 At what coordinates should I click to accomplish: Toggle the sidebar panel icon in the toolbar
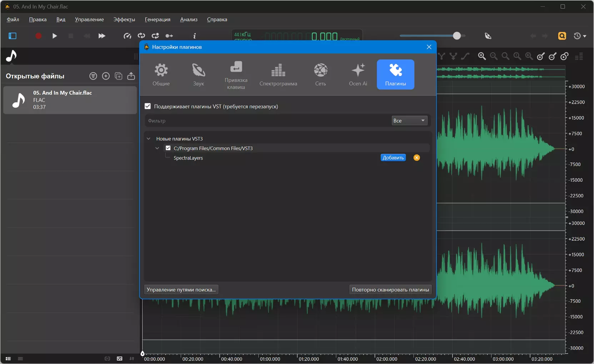point(13,36)
